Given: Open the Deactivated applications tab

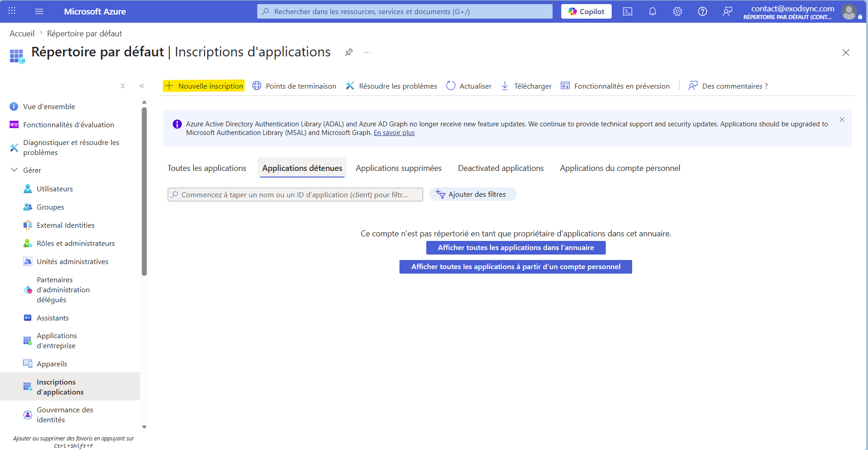Looking at the screenshot, I should tap(501, 168).
